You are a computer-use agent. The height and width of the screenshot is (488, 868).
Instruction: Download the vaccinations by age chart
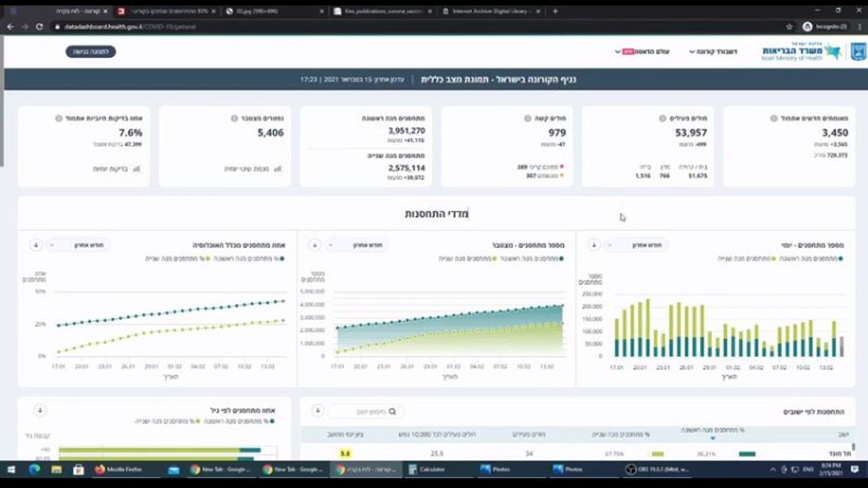coord(39,411)
